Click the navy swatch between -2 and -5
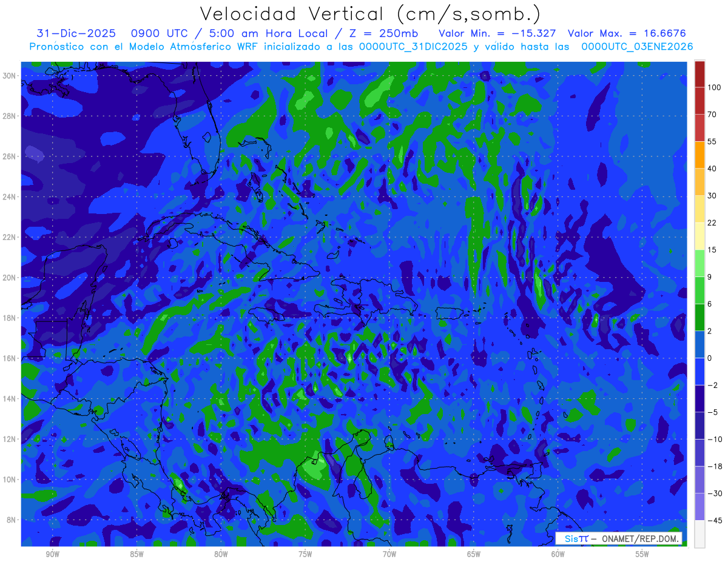This screenshot has height=562, width=728. coord(699,398)
